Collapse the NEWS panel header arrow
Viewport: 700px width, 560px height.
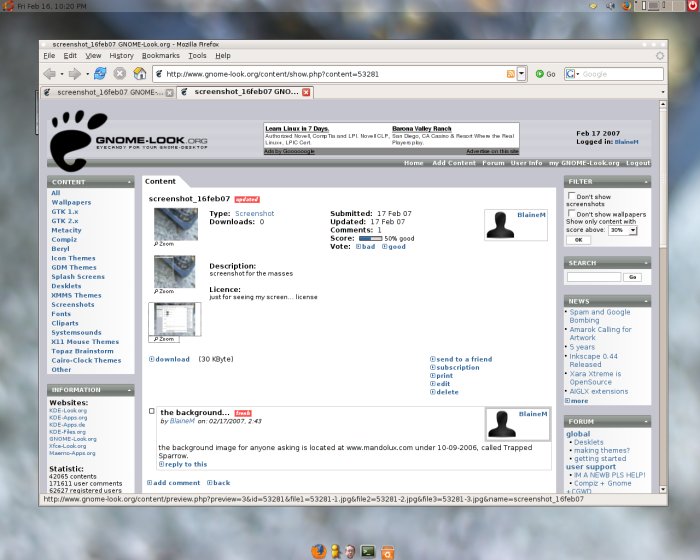(x=646, y=301)
